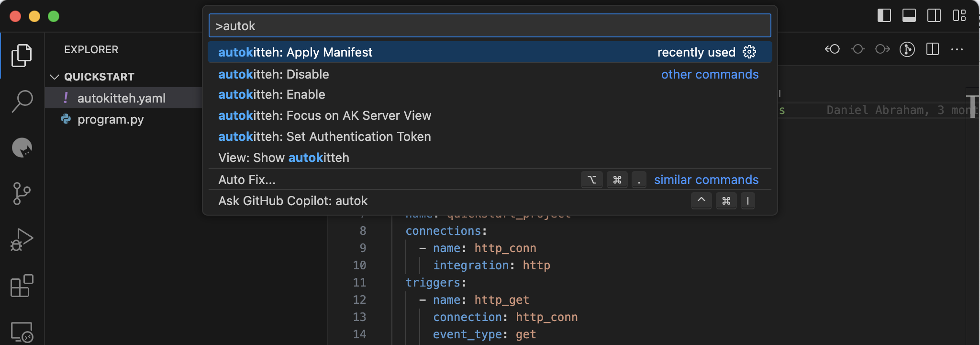This screenshot has width=980, height=345.
Task: Click the 'connections:' key in editor
Action: 446,231
